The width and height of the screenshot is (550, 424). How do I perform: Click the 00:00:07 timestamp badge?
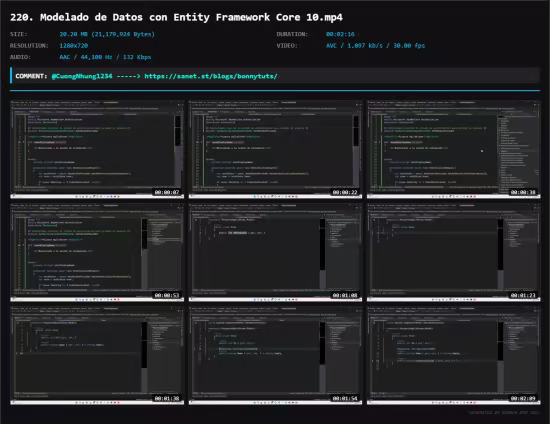pos(167,192)
